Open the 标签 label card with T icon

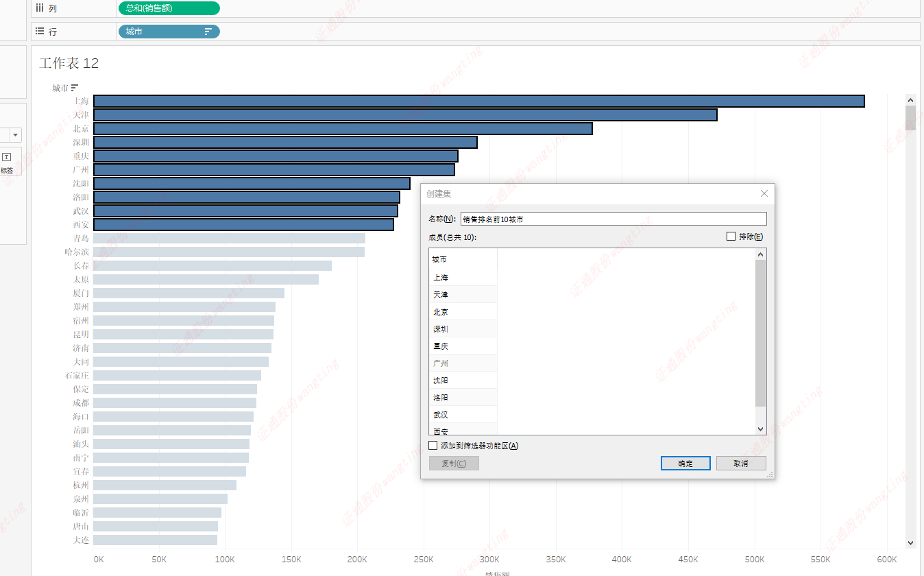pos(7,163)
